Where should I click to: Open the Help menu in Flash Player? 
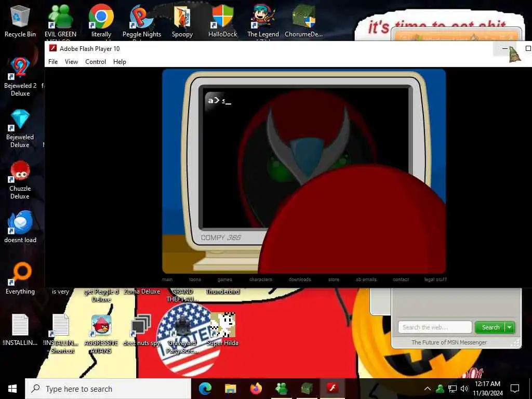[x=119, y=62]
